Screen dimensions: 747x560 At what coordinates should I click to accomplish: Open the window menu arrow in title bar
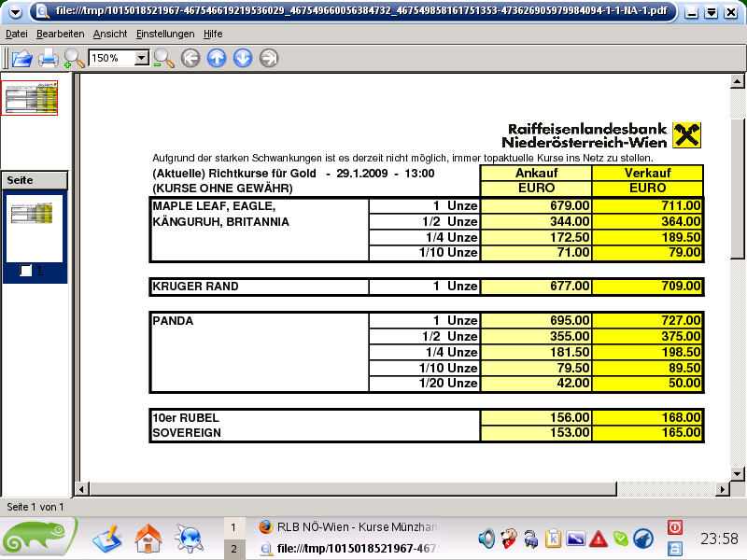point(15,12)
